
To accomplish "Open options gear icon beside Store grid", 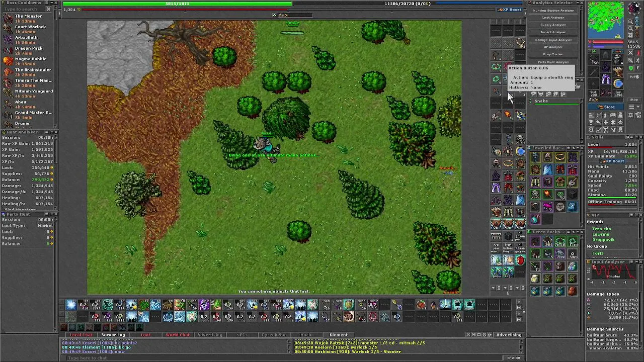I will (x=630, y=115).
